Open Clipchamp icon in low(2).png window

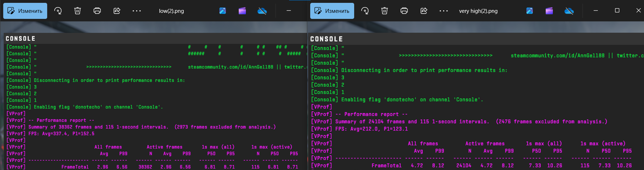(242, 11)
